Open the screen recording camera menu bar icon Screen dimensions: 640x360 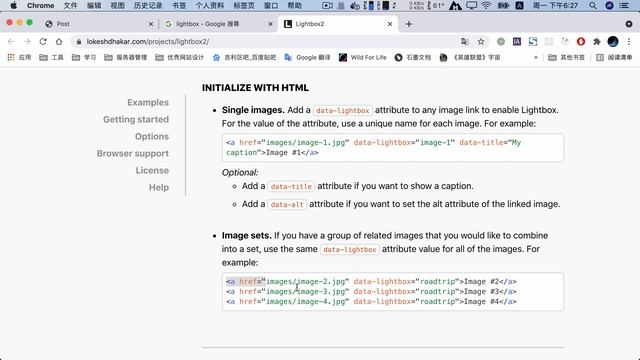click(x=327, y=6)
